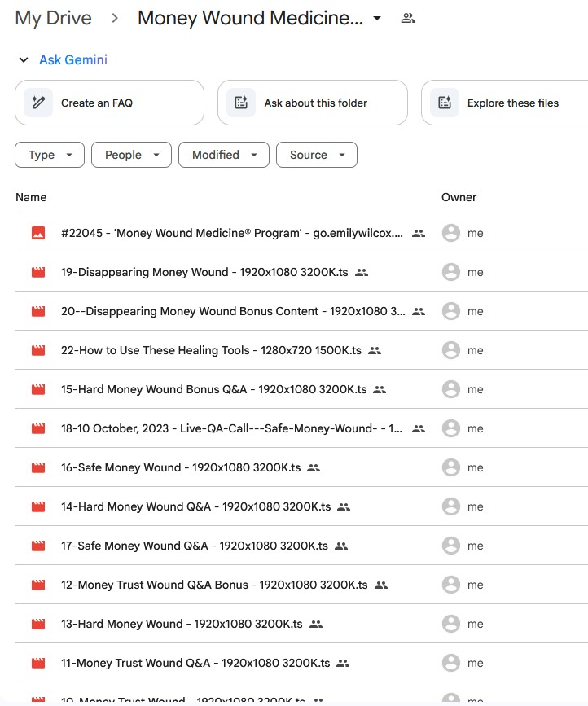Image resolution: width=588 pixels, height=706 pixels.
Task: Click video icon for 19-Disappearing Money Wound
Action: (38, 272)
